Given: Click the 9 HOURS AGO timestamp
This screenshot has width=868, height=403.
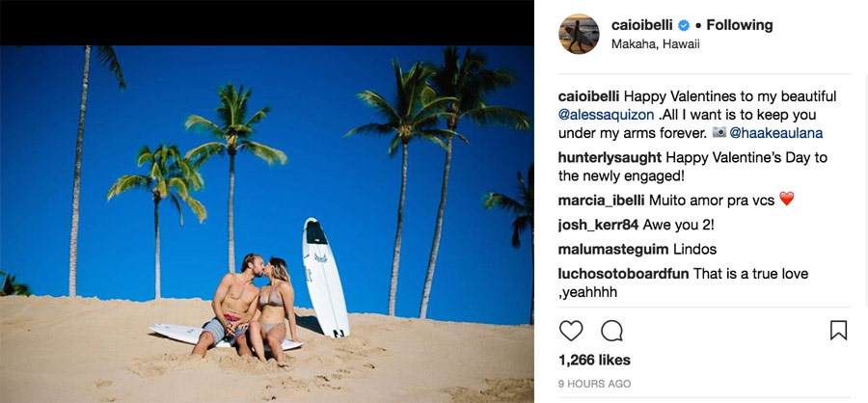Looking at the screenshot, I should pyautogui.click(x=594, y=384).
